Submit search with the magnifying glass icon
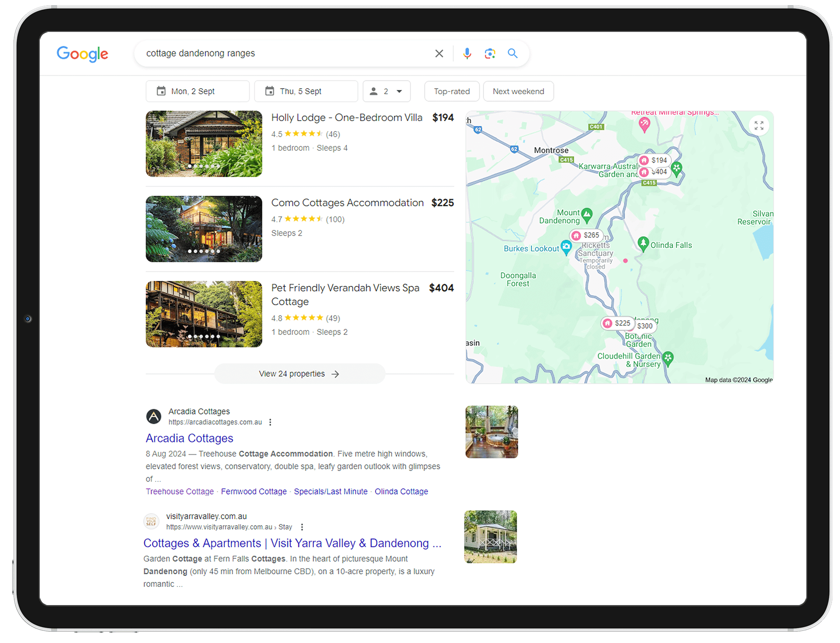 tap(512, 53)
